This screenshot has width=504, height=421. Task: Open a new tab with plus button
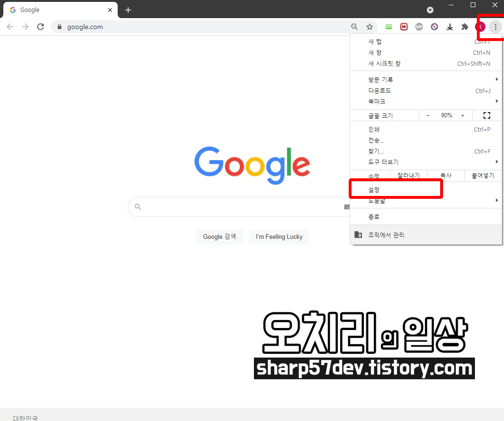(x=128, y=10)
